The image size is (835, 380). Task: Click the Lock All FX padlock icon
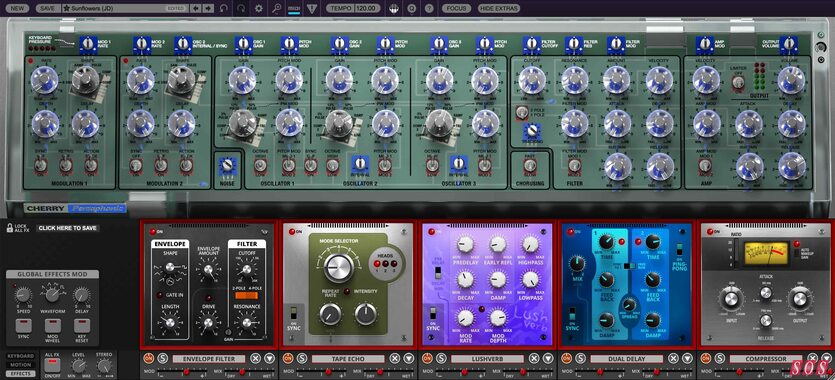(10, 228)
